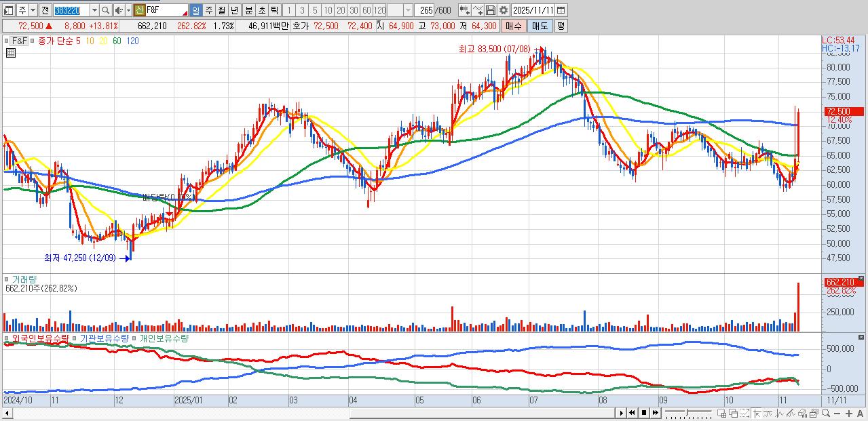Click the stop button in bottom controls
Viewport: 868px width, 421px height.
click(x=644, y=413)
